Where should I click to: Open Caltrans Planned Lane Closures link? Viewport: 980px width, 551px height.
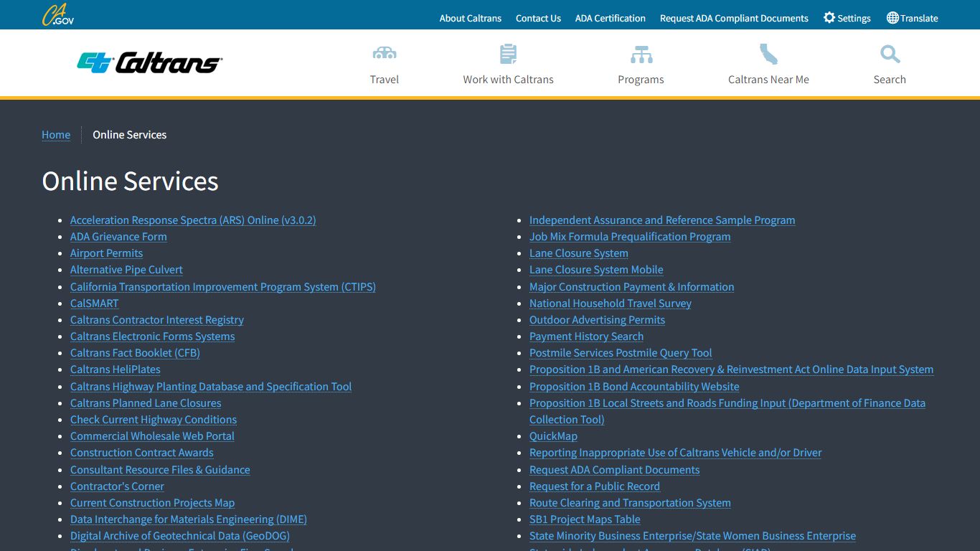point(146,403)
